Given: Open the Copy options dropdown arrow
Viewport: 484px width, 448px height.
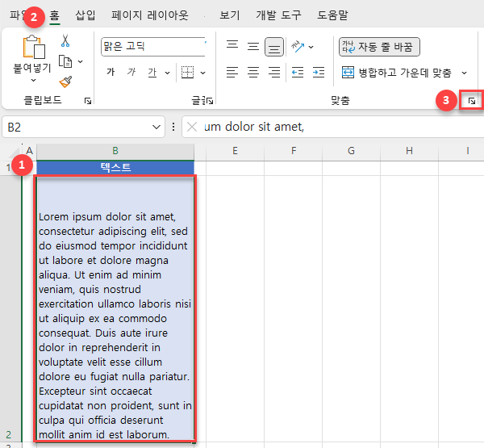Looking at the screenshot, I should coord(80,61).
